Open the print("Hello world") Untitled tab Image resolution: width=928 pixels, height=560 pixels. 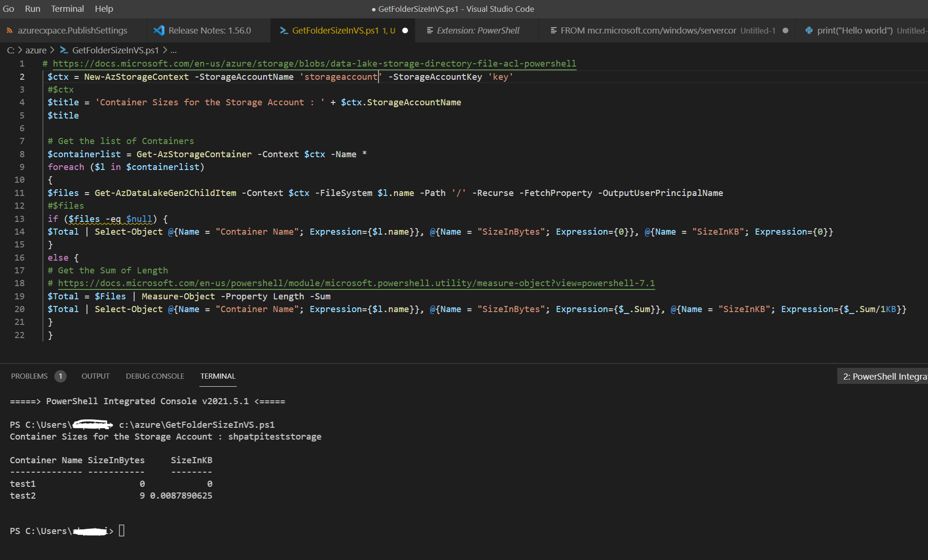pos(862,30)
